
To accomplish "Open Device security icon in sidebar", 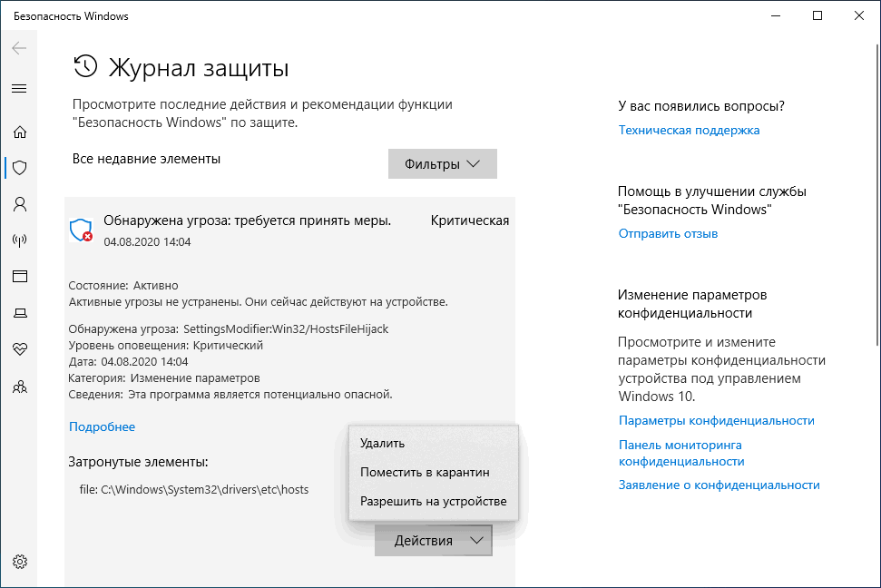I will click(20, 312).
